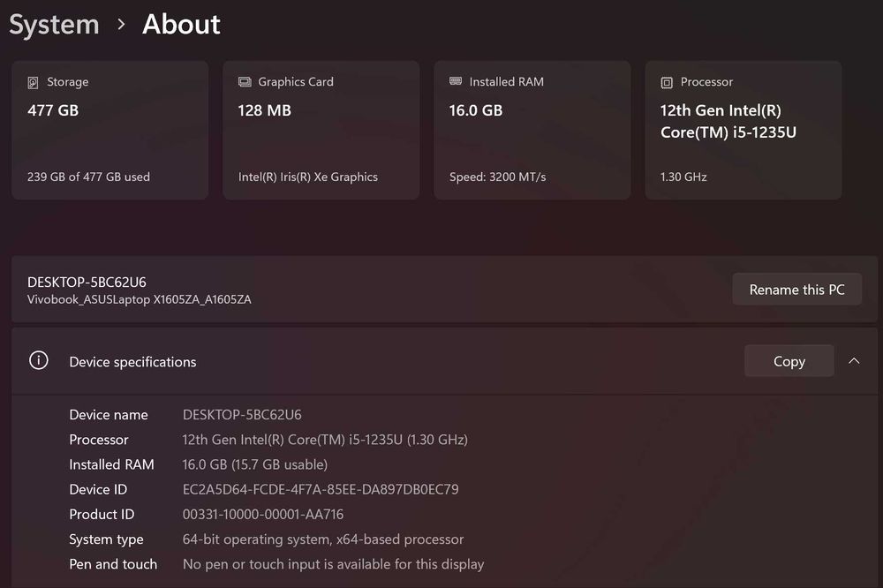Screen dimensions: 883x588
Task: Click '16.0 GB (15.7 GB usable)' value
Action: (x=255, y=464)
